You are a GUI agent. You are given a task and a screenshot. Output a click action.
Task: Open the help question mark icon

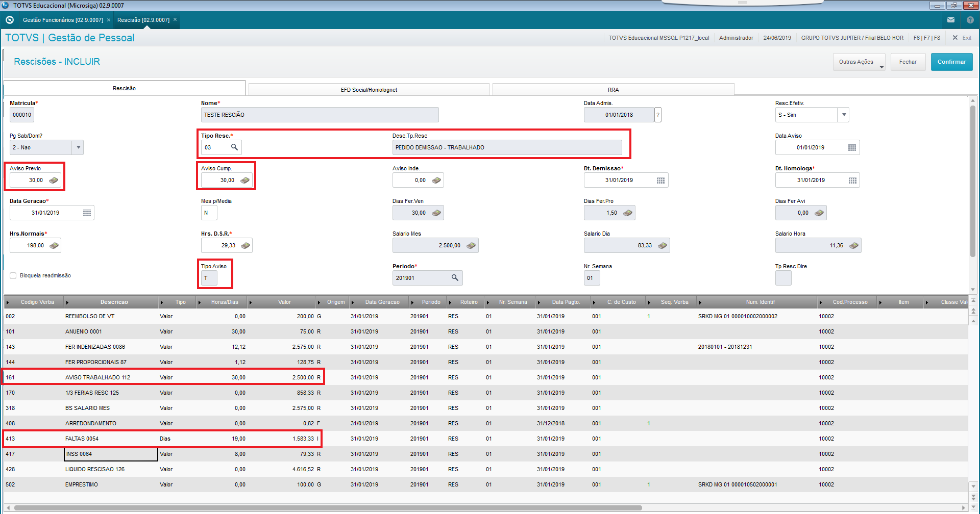[970, 20]
